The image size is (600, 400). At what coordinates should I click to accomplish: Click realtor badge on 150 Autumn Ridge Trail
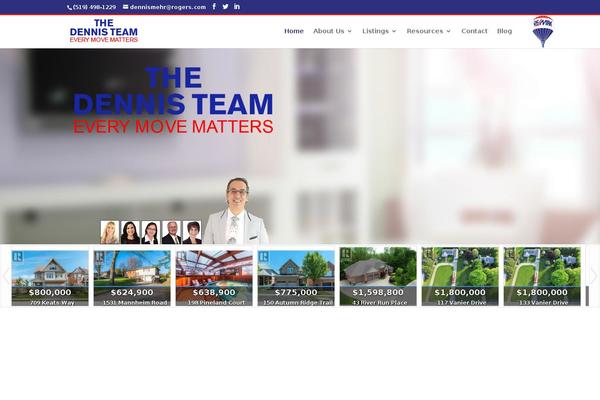tap(264, 256)
